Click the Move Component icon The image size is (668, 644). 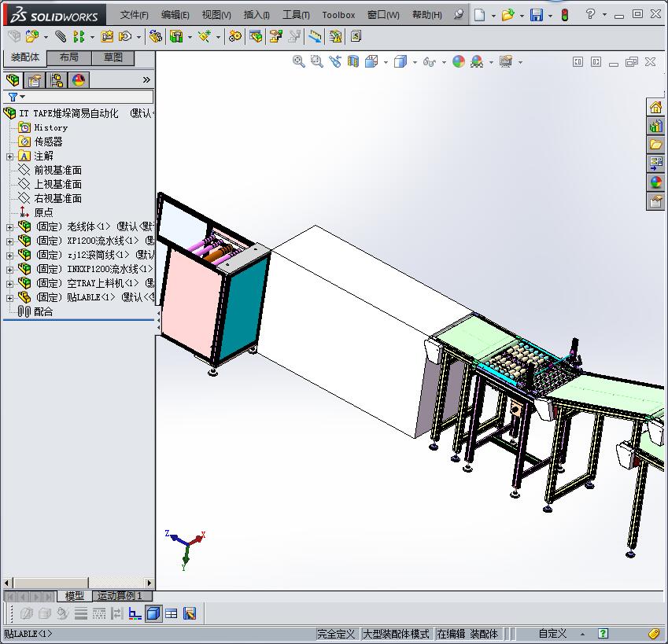[125, 37]
